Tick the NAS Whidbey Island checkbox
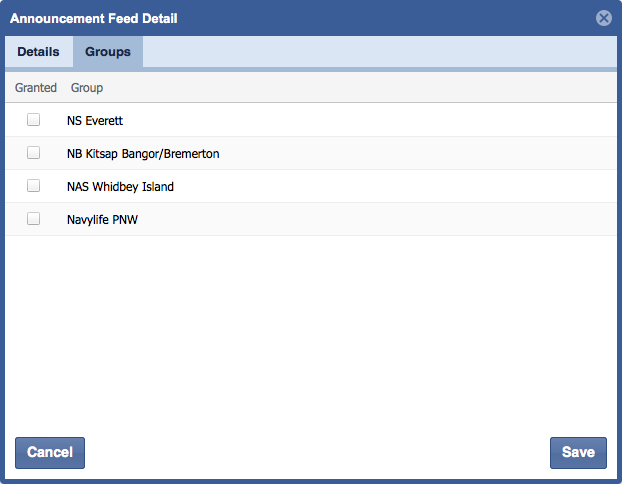This screenshot has height=484, width=622. click(34, 186)
